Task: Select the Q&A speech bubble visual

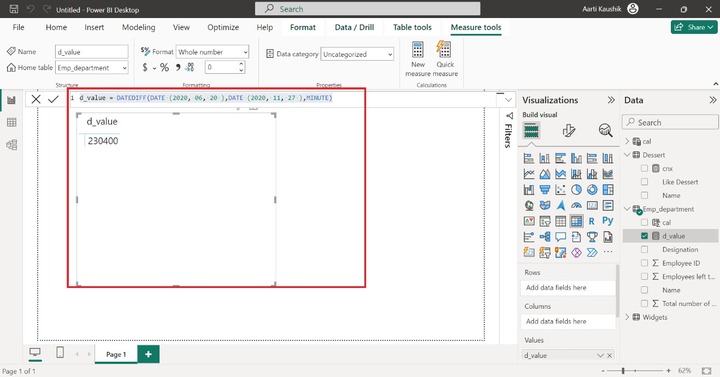Action: pyautogui.click(x=560, y=237)
